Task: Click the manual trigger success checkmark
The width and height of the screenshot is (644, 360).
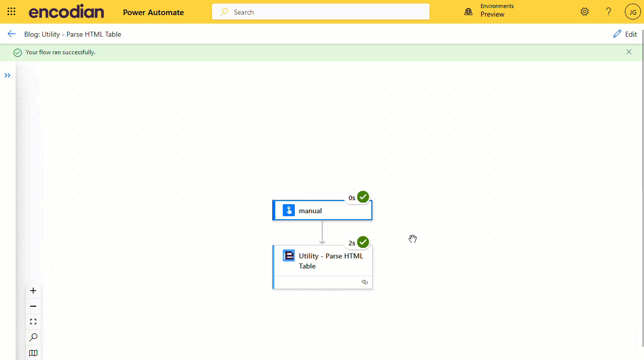Action: (363, 197)
